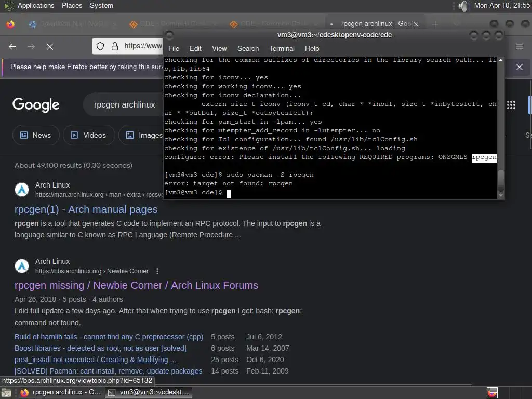Open the terminal Help menu
Image resolution: width=532 pixels, height=399 pixels.
(312, 48)
